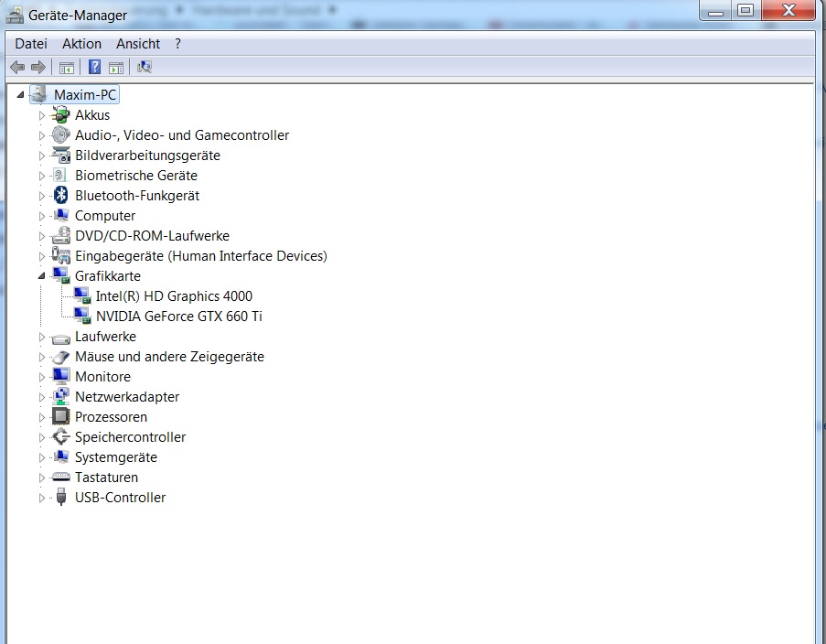Expand the Tastaturen category
Image resolution: width=826 pixels, height=644 pixels.
[x=41, y=478]
